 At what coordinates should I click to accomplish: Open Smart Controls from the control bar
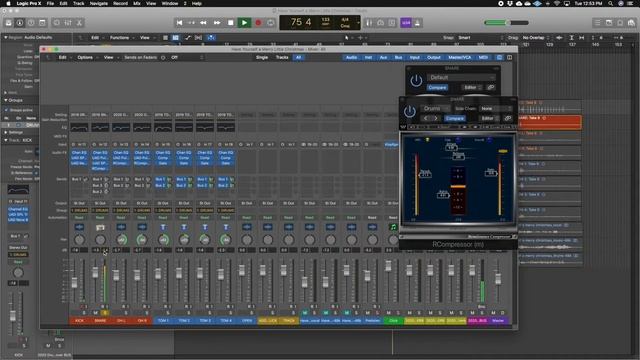[x=57, y=23]
